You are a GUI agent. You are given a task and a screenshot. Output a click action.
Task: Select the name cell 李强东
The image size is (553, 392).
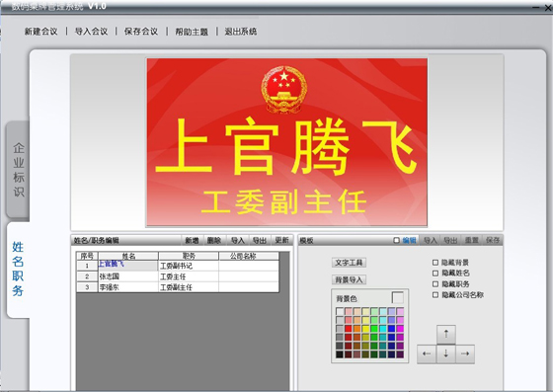coord(127,287)
